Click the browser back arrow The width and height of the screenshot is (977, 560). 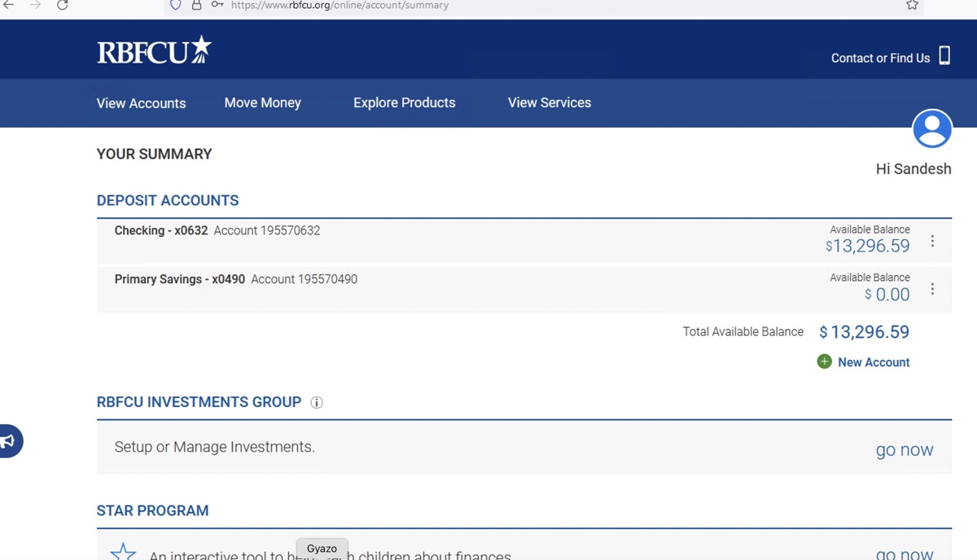[9, 5]
